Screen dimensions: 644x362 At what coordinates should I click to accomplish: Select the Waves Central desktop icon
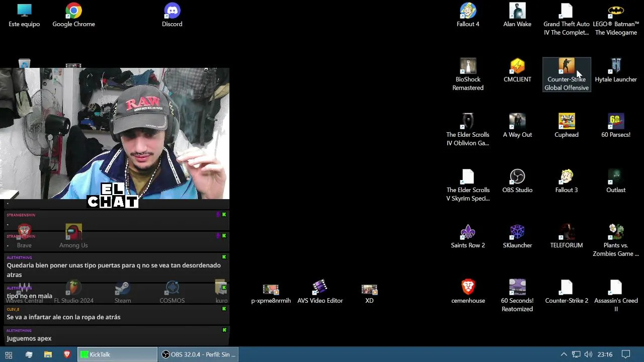pyautogui.click(x=24, y=292)
